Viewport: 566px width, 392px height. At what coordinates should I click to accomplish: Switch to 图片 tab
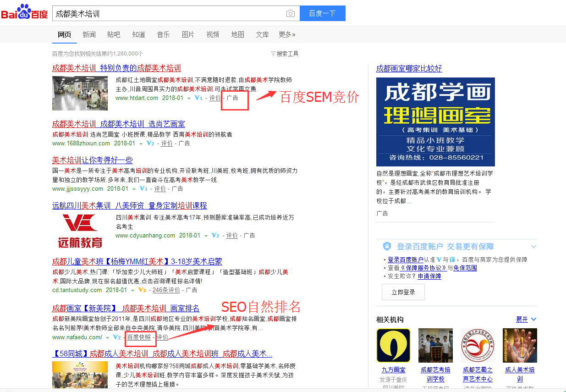188,35
